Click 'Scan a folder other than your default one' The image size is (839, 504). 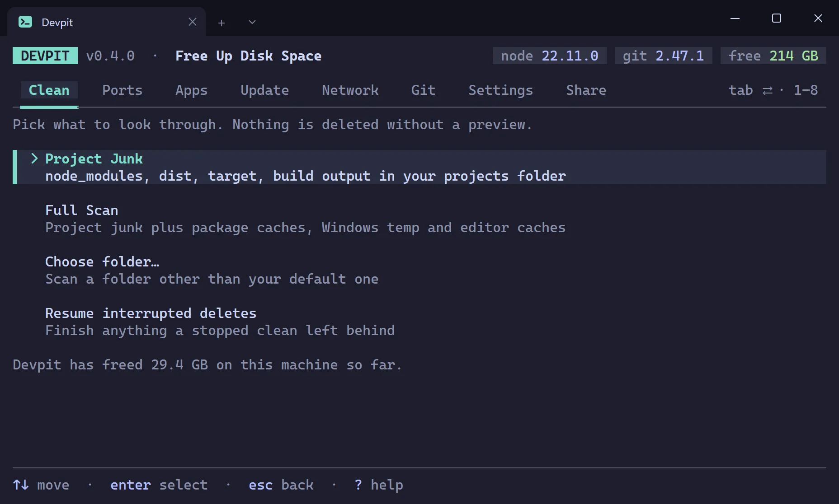coord(212,279)
